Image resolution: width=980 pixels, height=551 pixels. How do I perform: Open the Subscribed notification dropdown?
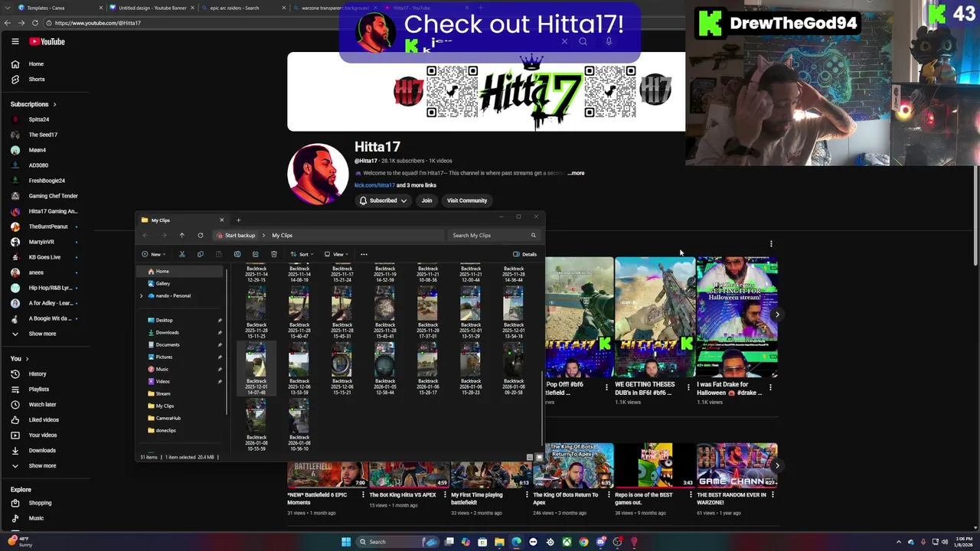coord(384,201)
